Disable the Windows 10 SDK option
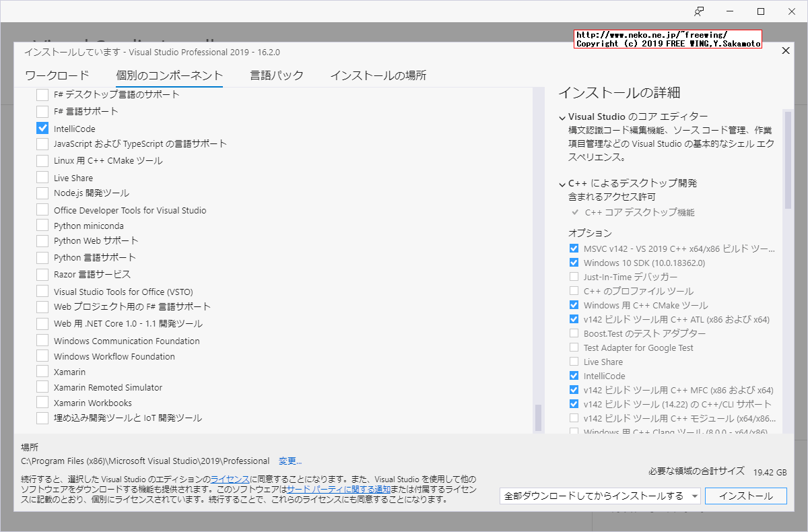The height and width of the screenshot is (532, 808). [x=574, y=262]
